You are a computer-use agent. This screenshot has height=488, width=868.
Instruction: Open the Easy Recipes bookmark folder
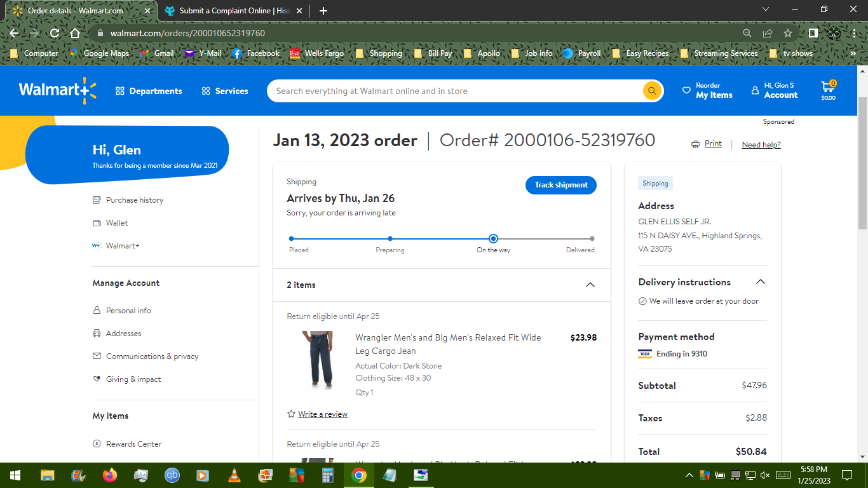coord(641,53)
